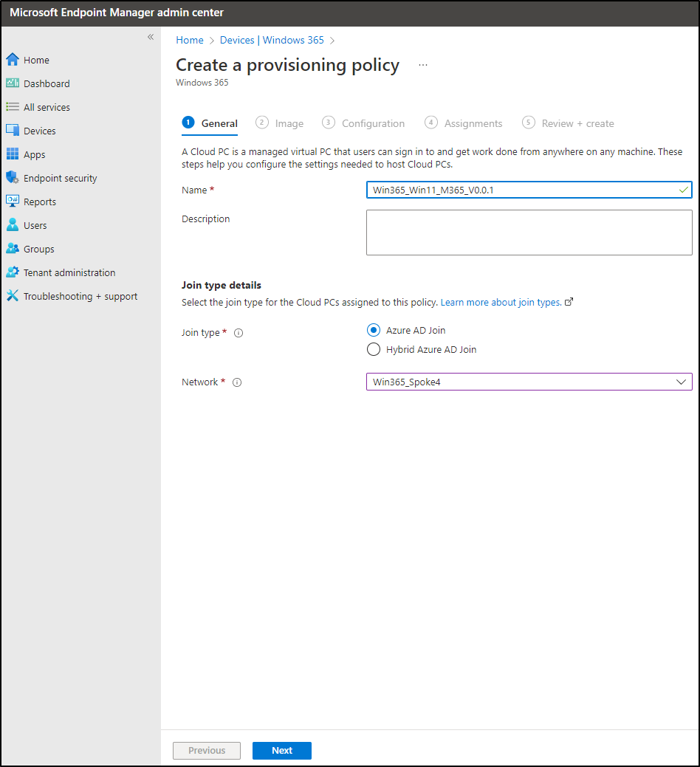Switch to the General step tab

pyautogui.click(x=210, y=123)
